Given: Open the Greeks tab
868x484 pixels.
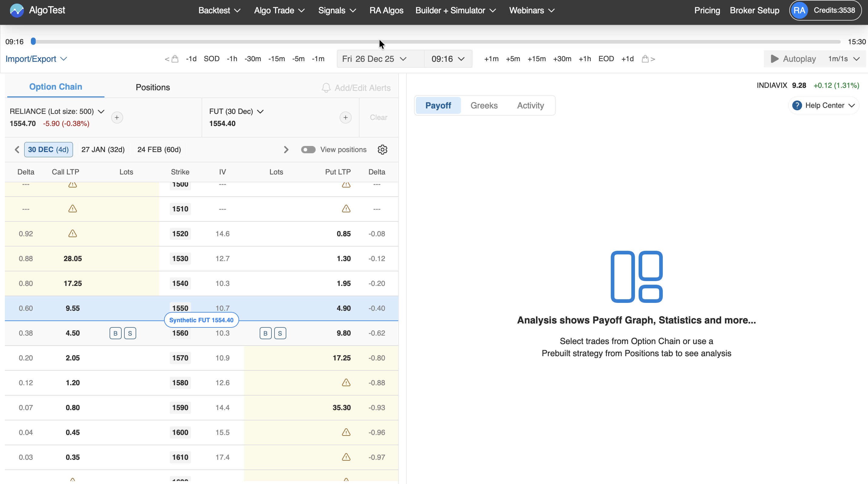Looking at the screenshot, I should click(484, 106).
